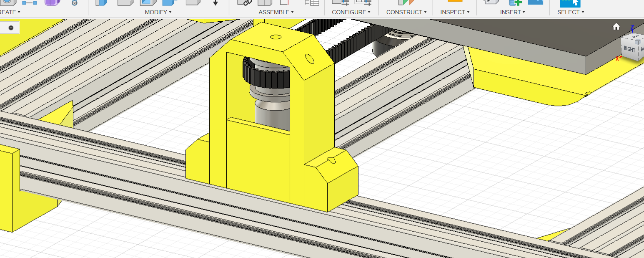Expand the CONFIGURE dropdown
The height and width of the screenshot is (258, 644).
[x=351, y=12]
